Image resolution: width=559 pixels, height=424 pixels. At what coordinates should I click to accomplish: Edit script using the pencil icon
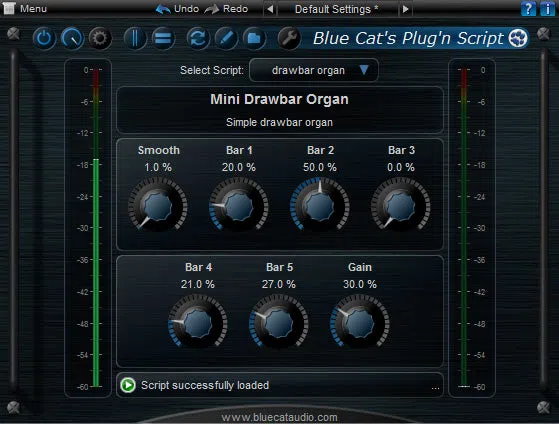tap(226, 38)
